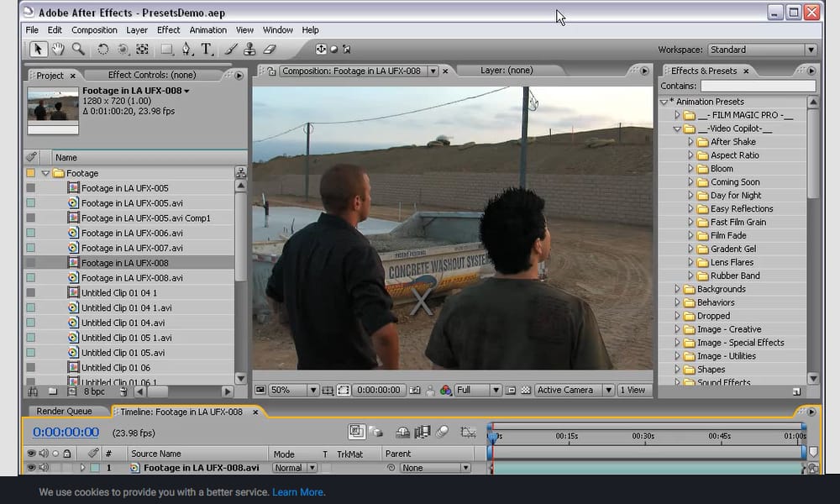This screenshot has width=840, height=504.
Task: Select the Pen tool
Action: pos(186,50)
